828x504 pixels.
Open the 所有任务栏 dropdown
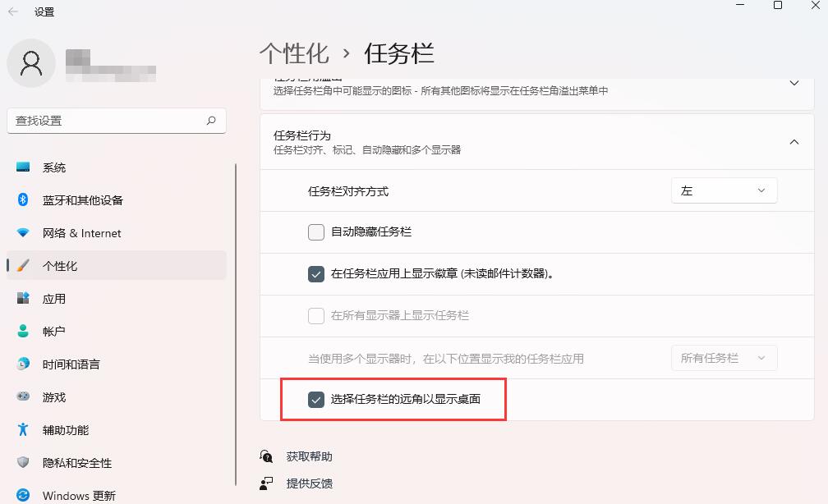[x=724, y=358]
